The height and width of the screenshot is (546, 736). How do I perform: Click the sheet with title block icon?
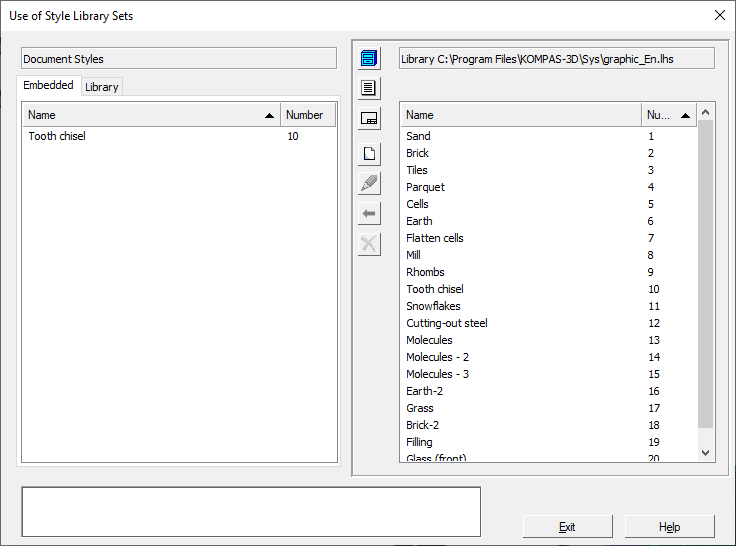click(x=369, y=118)
